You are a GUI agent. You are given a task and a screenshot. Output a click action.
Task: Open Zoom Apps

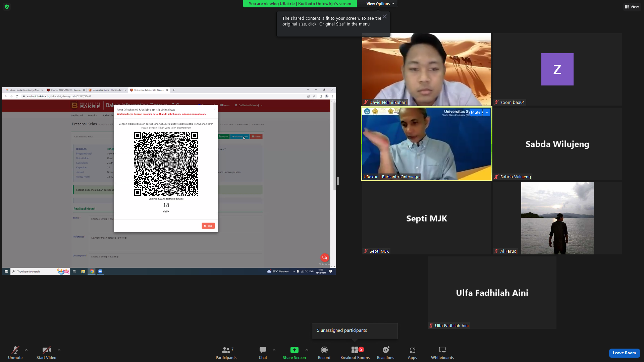coord(412,353)
